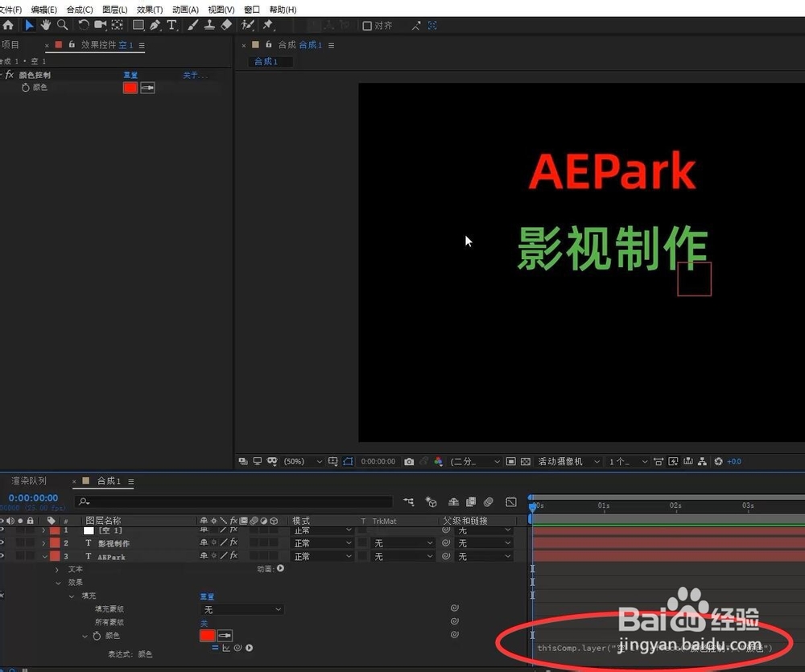Select the Hand tool
805x672 pixels.
tap(46, 25)
